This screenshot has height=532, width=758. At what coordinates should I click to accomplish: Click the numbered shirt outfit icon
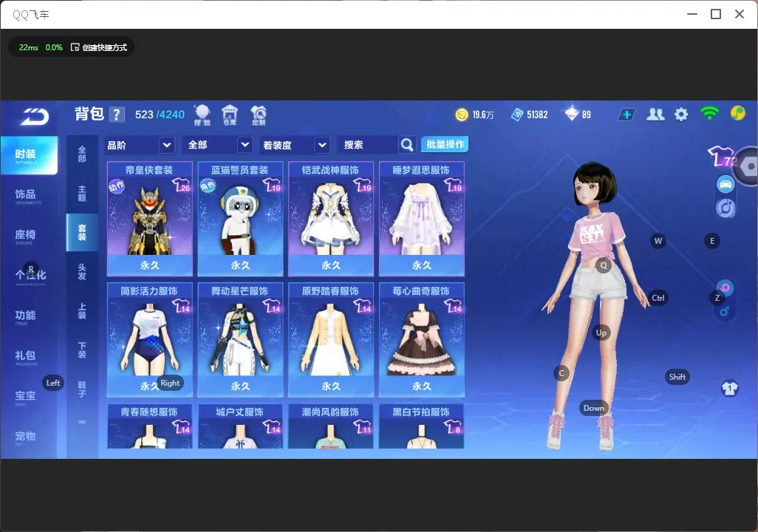(730, 389)
